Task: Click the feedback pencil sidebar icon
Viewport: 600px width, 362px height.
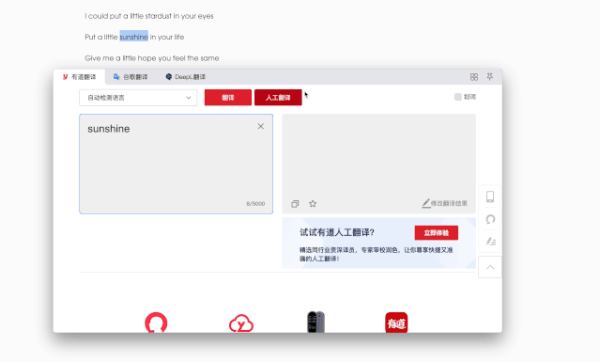Action: click(x=490, y=241)
